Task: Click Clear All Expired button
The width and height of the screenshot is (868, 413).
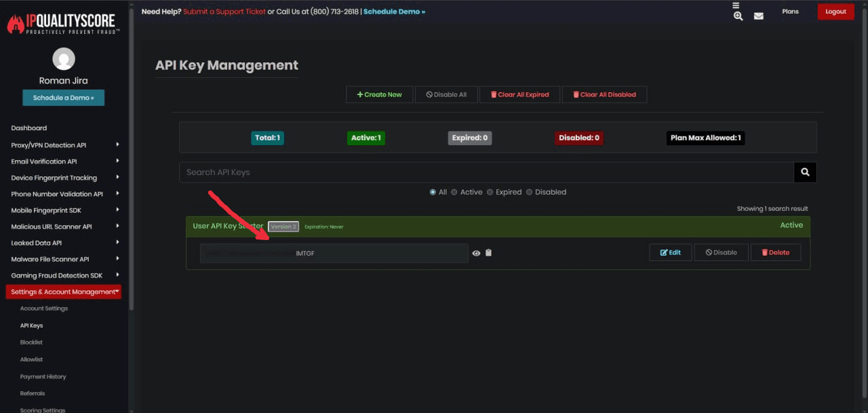Action: 520,94
